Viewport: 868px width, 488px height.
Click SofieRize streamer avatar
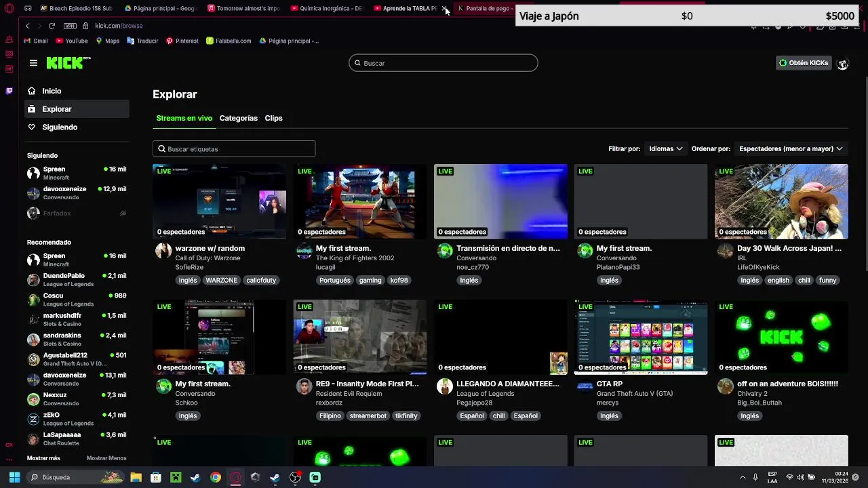pyautogui.click(x=163, y=251)
